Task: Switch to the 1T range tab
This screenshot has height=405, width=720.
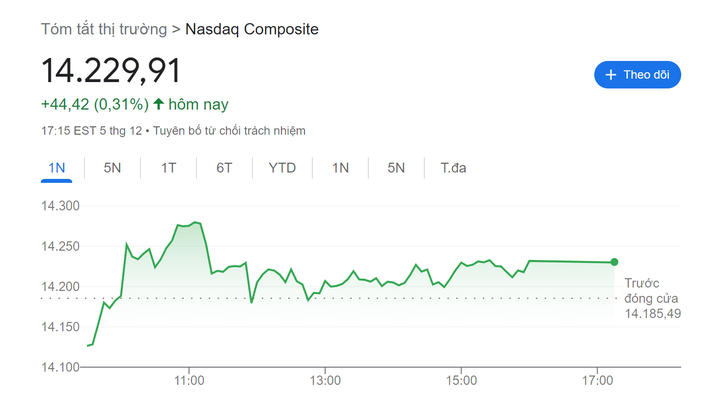Action: click(168, 168)
